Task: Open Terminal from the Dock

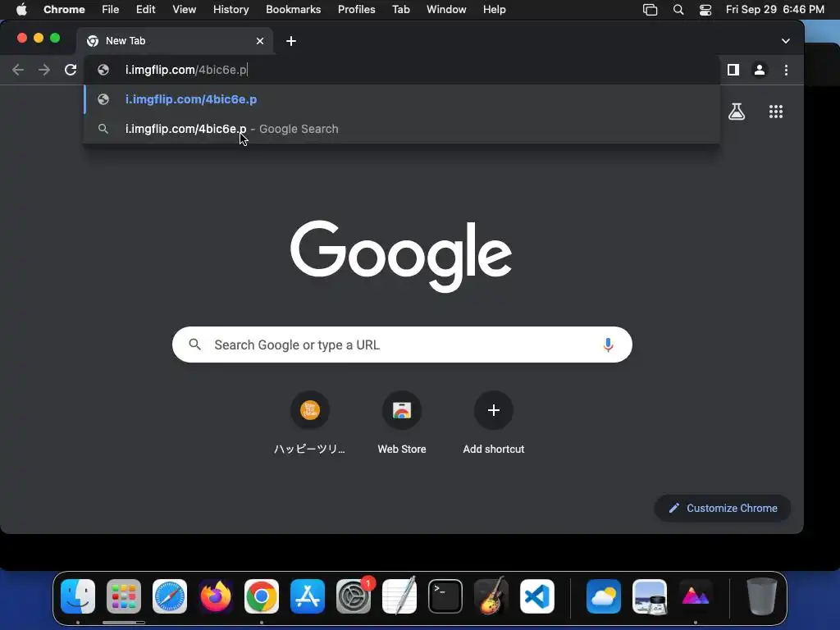Action: pyautogui.click(x=445, y=596)
